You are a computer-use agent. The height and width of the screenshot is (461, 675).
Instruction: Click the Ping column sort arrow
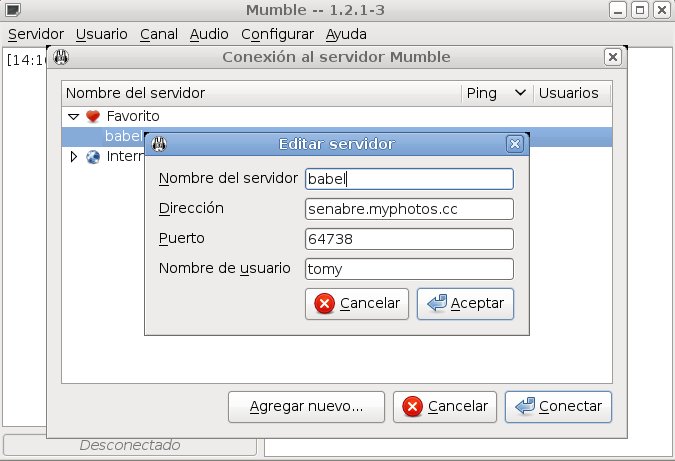point(520,93)
